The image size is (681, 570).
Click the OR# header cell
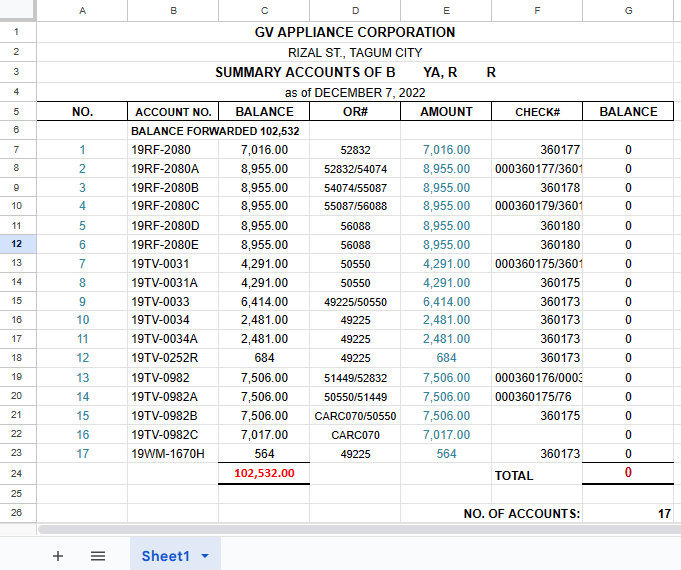(x=355, y=112)
